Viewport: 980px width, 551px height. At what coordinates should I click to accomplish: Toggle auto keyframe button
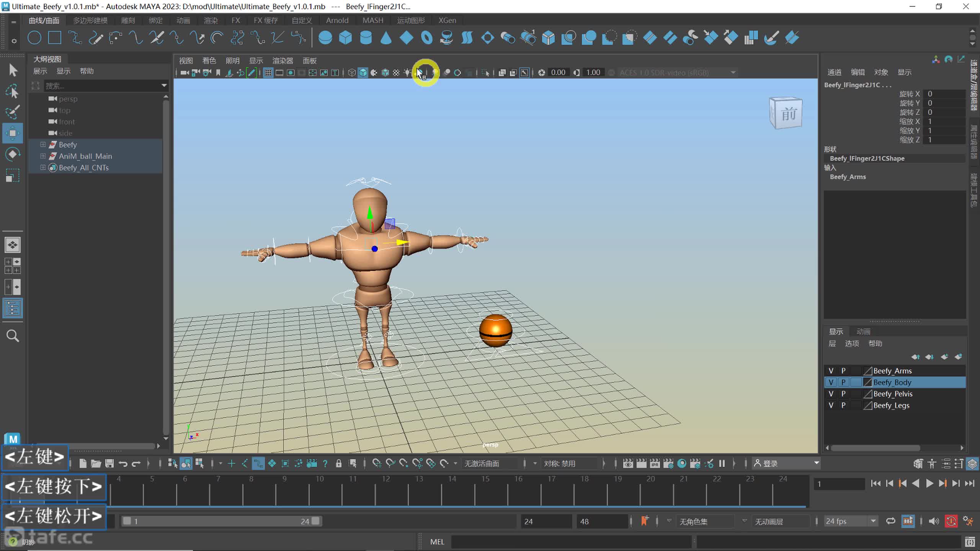[x=951, y=521]
